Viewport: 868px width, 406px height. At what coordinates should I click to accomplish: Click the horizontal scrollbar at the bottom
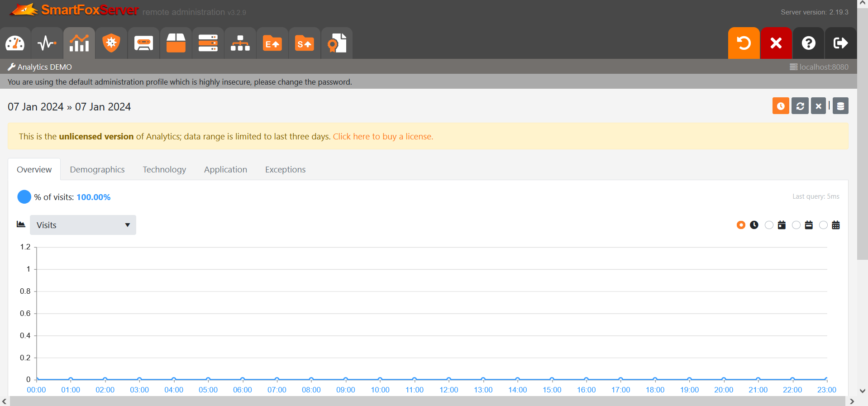click(x=427, y=401)
